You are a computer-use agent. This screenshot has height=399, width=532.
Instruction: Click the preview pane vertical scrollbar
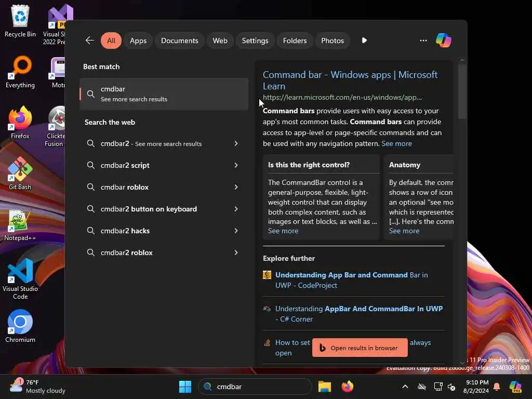pyautogui.click(x=462, y=91)
